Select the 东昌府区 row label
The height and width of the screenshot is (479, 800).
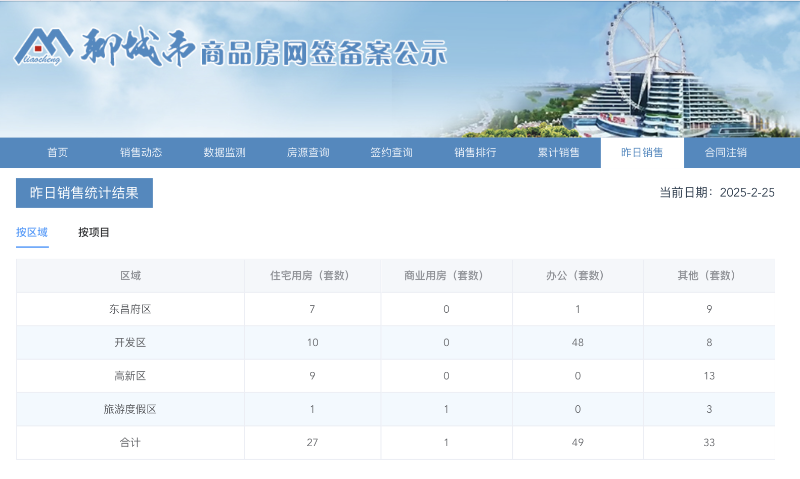click(x=130, y=309)
